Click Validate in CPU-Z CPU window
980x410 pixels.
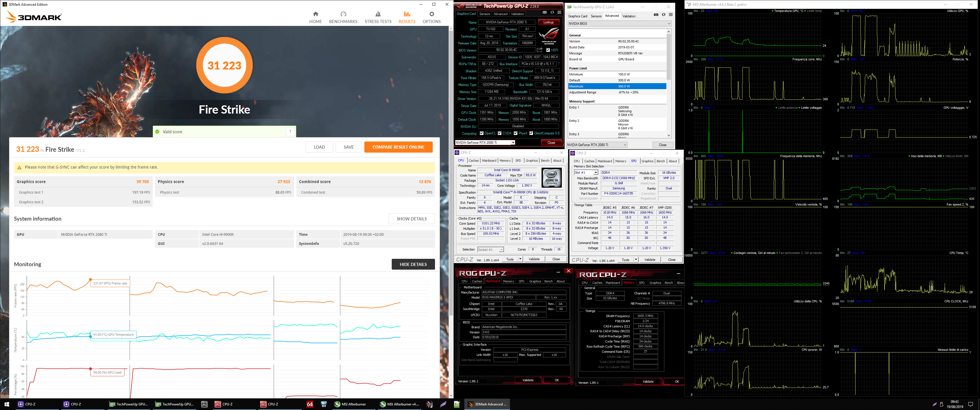(x=534, y=259)
